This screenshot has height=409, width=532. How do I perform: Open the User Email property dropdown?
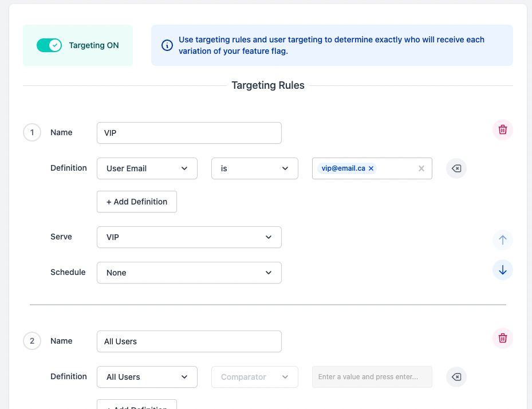click(x=147, y=168)
